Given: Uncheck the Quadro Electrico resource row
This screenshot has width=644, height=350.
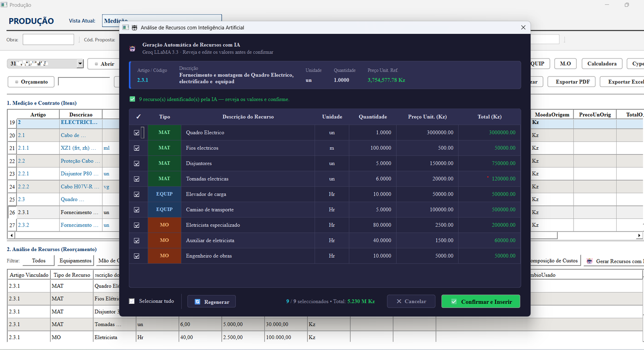Looking at the screenshot, I should (x=137, y=133).
